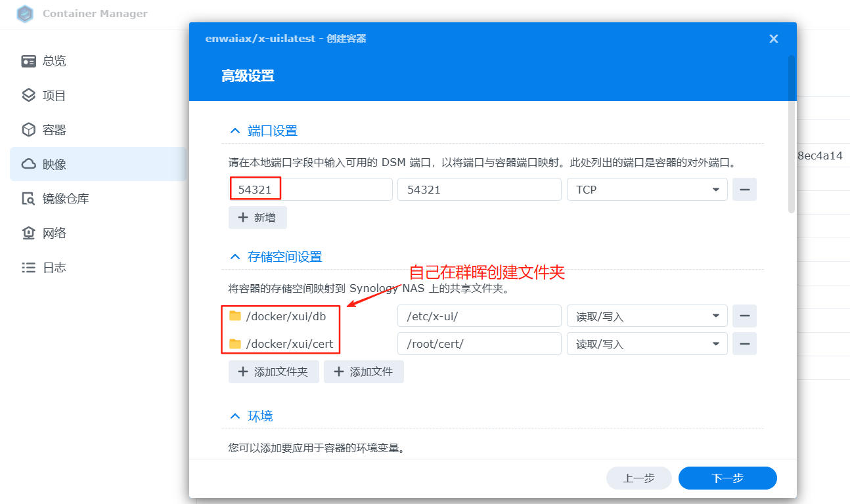Select 镜像仓库 registry in sidebar
850x504 pixels.
point(65,199)
